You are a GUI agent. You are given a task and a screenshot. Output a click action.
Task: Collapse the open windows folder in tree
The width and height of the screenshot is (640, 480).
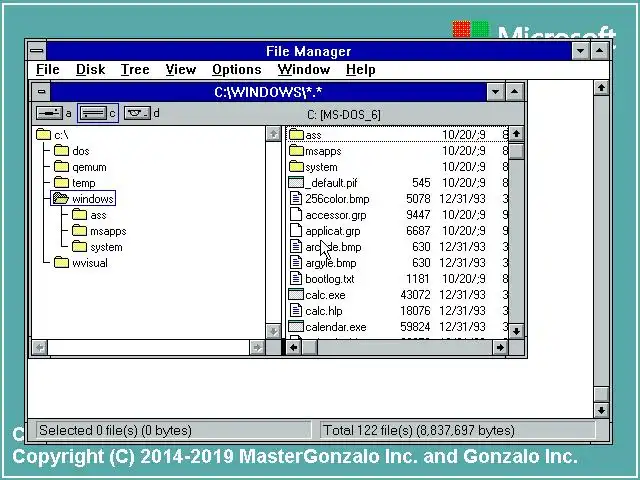[x=61, y=199]
